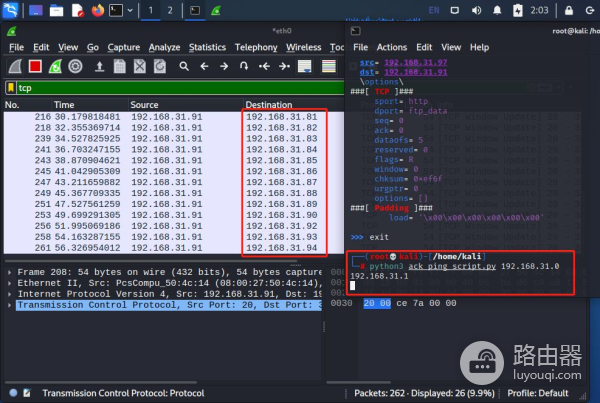Open the Statistics menu in Wireshark
The width and height of the screenshot is (600, 403).
pyautogui.click(x=207, y=47)
